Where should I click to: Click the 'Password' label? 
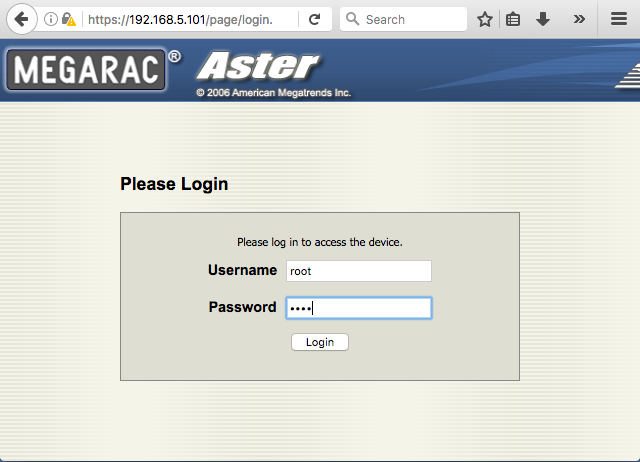pyautogui.click(x=242, y=307)
